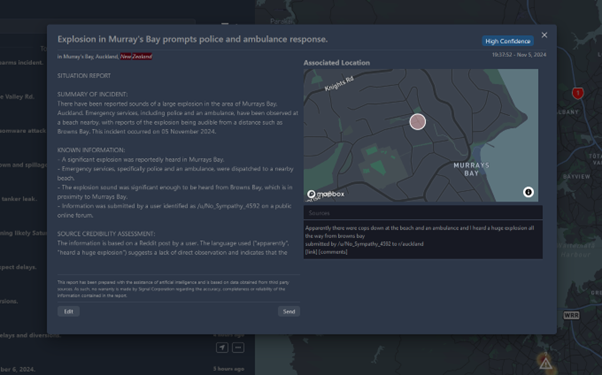Click the Knights Rd label on the map
602x375 pixels.
coord(339,84)
